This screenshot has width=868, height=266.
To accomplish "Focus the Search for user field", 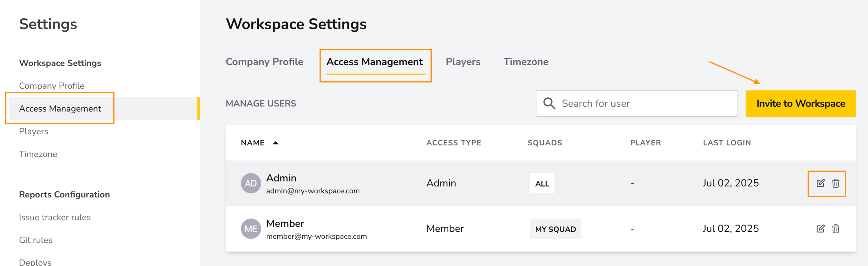I will tap(637, 104).
